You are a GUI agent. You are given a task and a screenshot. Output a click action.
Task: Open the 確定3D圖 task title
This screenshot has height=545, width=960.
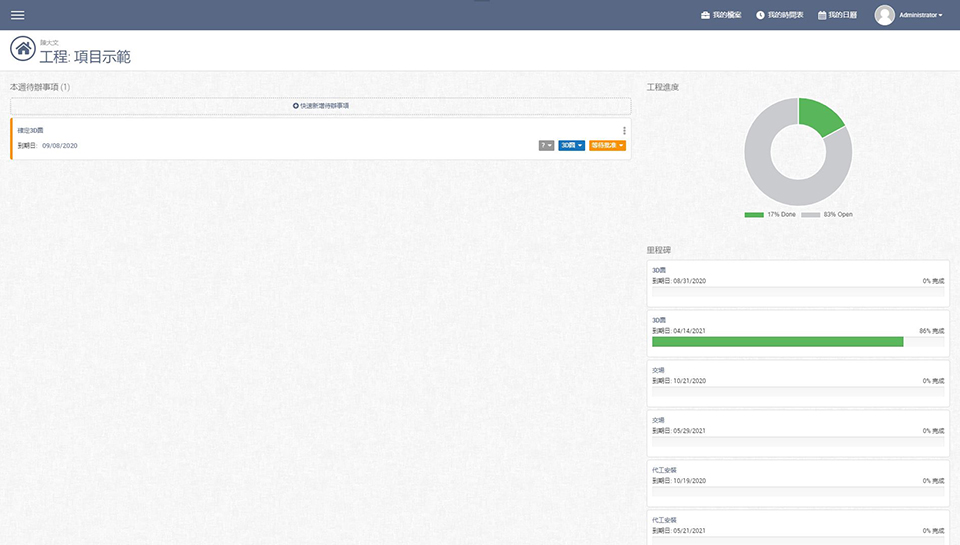(30, 131)
